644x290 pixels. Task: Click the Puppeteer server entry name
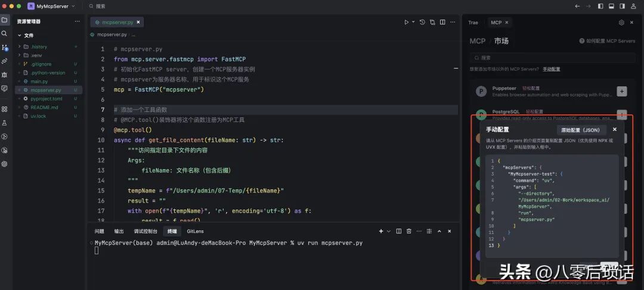point(504,88)
